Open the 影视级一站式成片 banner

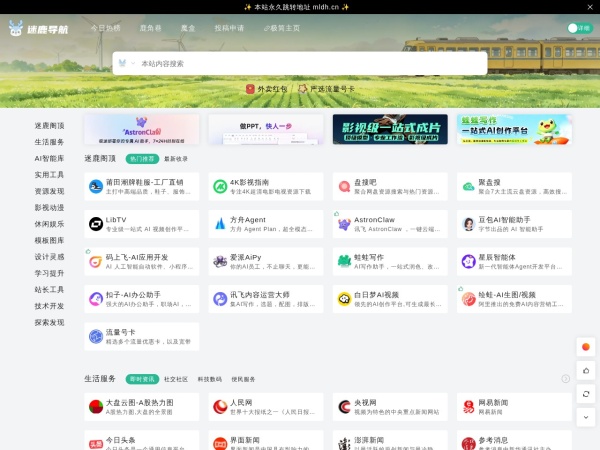[390, 129]
